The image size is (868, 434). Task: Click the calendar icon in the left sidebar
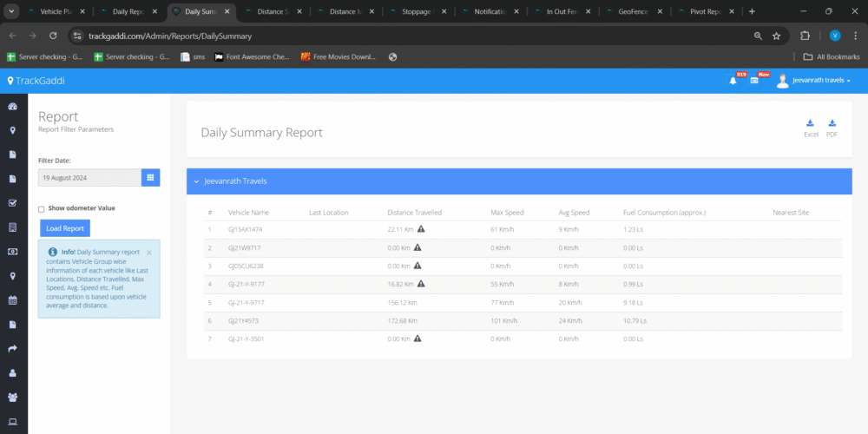tap(13, 300)
